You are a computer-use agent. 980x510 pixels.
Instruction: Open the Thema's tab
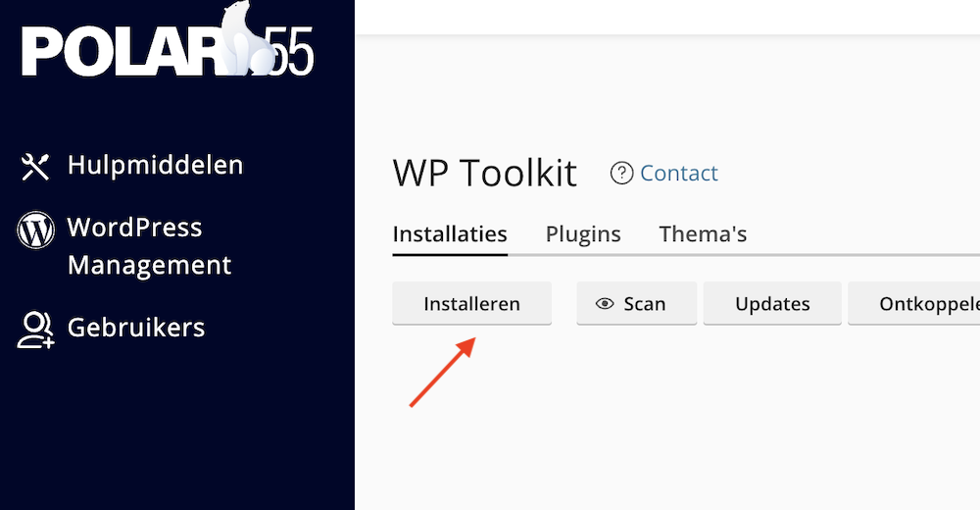tap(703, 234)
